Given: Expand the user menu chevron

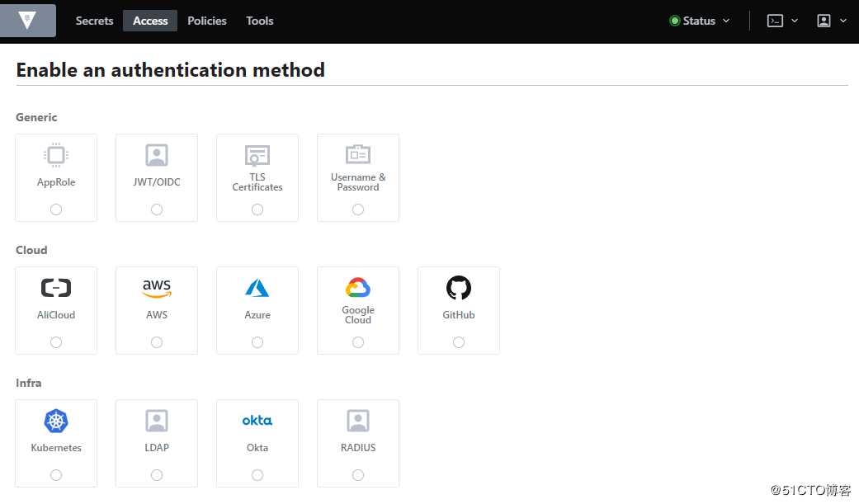Looking at the screenshot, I should click(843, 21).
